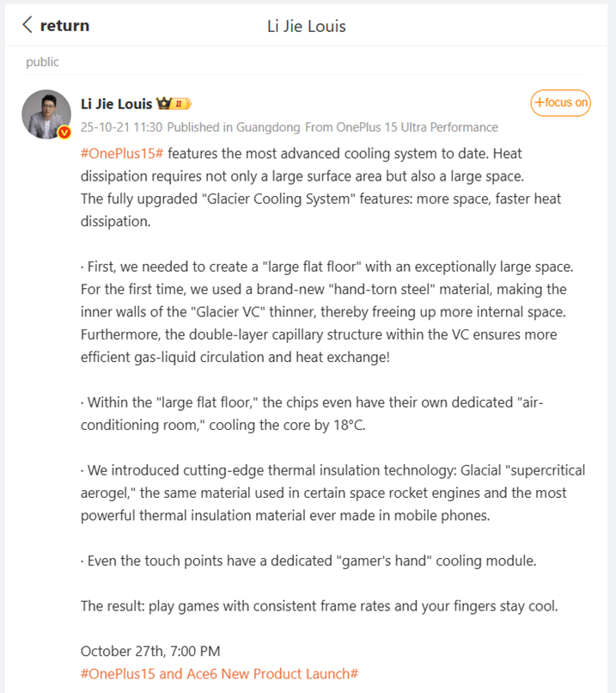Click the "return" label in the header

click(64, 26)
